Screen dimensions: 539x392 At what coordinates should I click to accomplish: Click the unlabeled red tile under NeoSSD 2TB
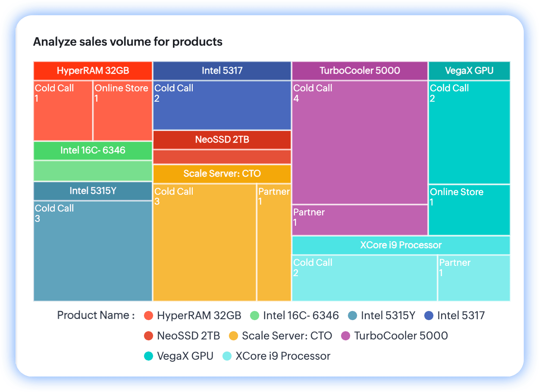point(222,157)
